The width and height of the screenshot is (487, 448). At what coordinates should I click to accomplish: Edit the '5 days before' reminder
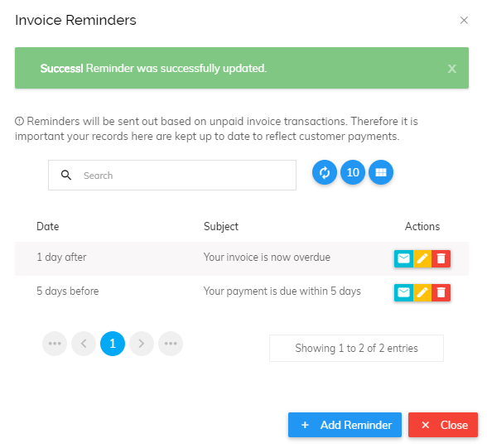tap(422, 292)
